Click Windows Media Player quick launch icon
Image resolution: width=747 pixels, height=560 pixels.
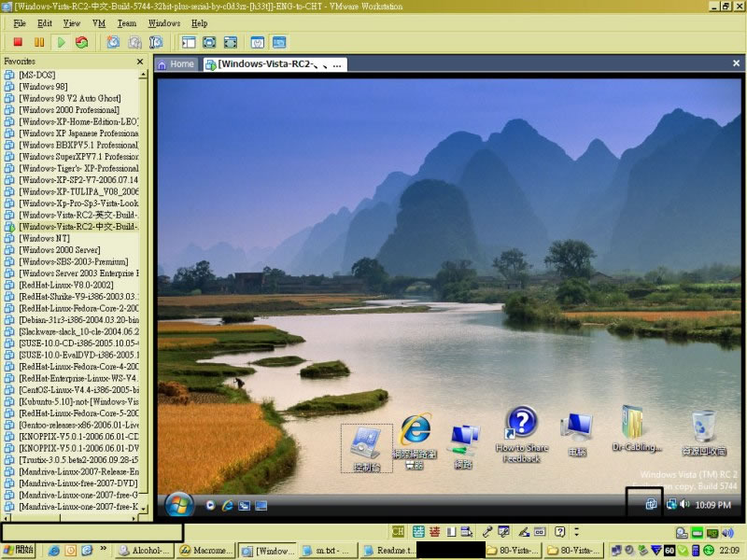[x=210, y=506]
